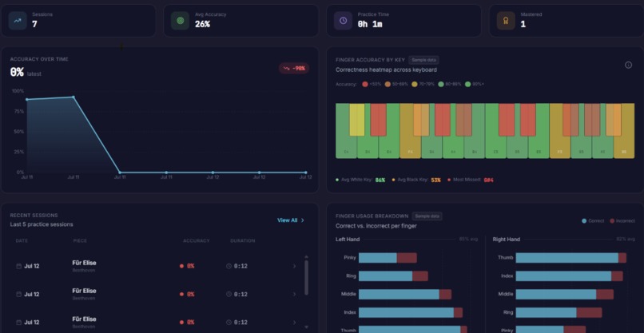Click the PIECE column header
644x333 pixels.
click(x=80, y=240)
